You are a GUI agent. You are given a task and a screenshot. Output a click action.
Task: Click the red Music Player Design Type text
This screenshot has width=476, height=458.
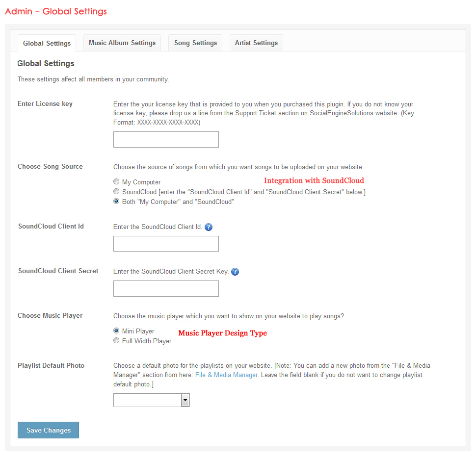(x=222, y=333)
